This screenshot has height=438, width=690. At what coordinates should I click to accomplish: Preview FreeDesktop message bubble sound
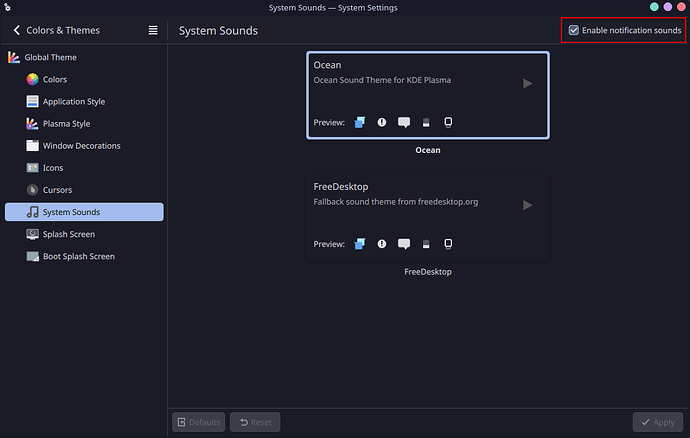[x=404, y=243]
